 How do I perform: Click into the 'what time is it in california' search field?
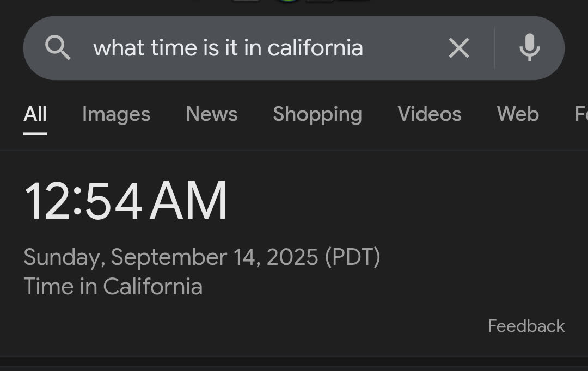click(x=262, y=48)
